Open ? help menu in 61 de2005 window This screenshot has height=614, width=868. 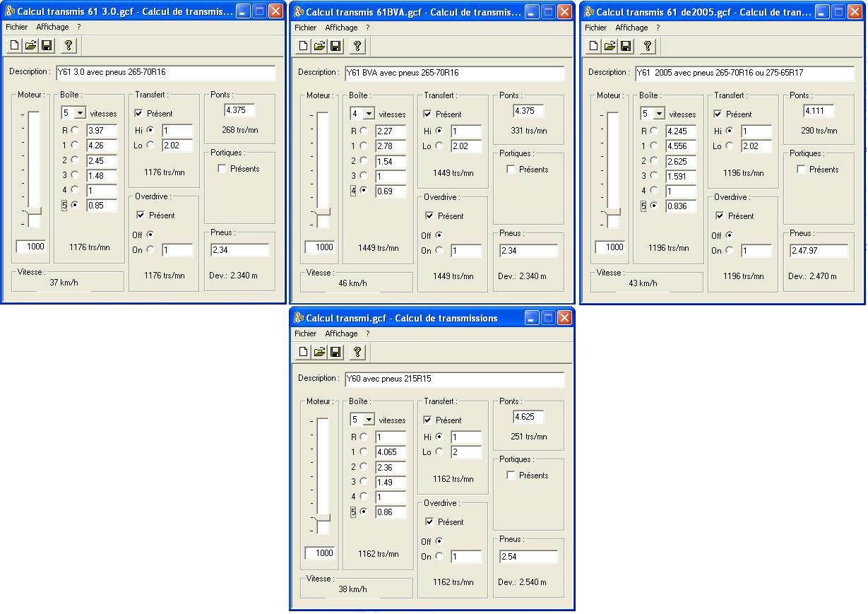(x=658, y=28)
